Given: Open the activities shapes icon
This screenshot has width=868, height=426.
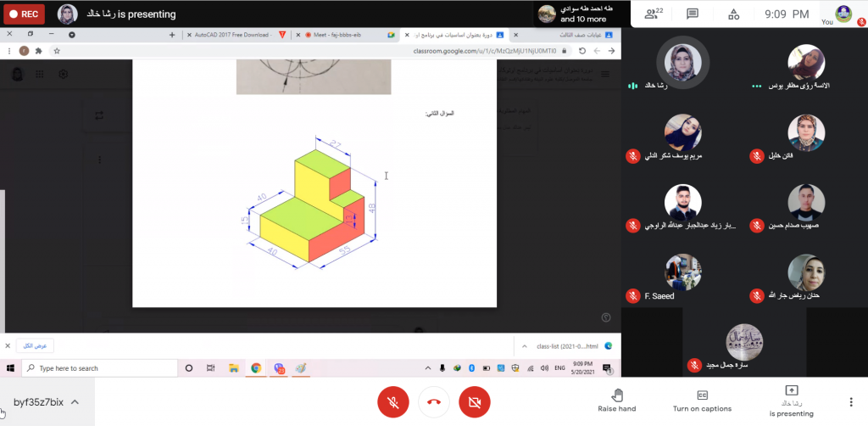Looking at the screenshot, I should click(733, 14).
